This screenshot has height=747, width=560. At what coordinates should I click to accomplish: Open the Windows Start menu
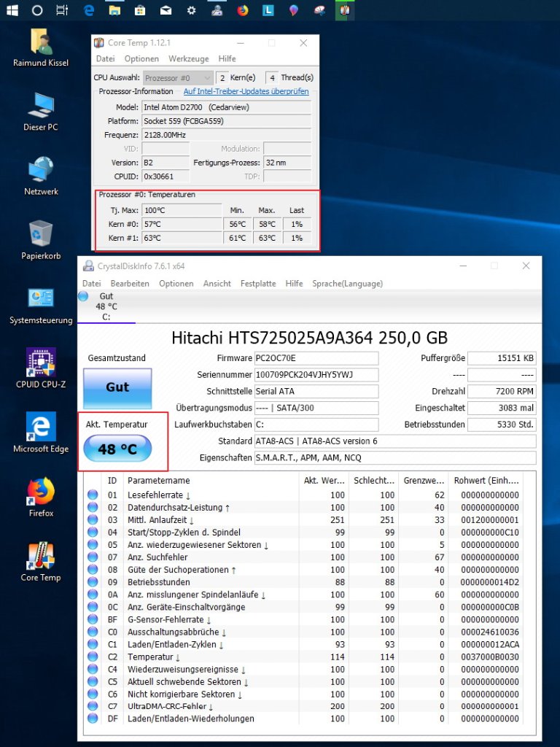(x=12, y=10)
